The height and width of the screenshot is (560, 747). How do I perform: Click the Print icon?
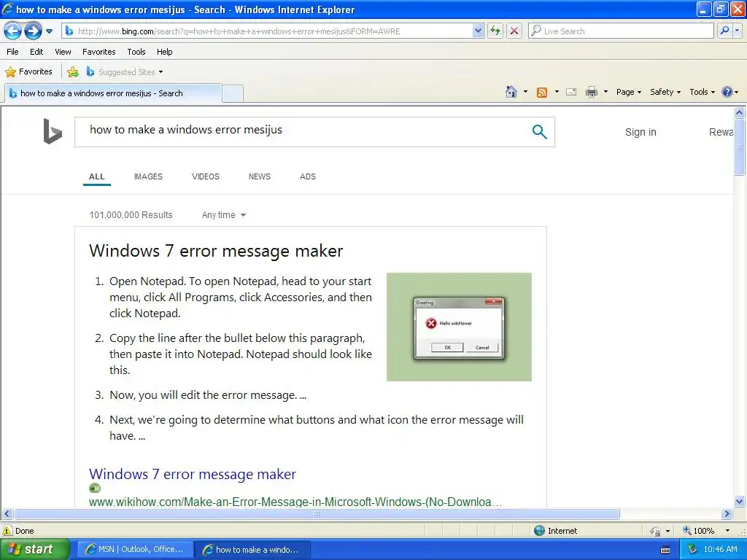(x=591, y=92)
